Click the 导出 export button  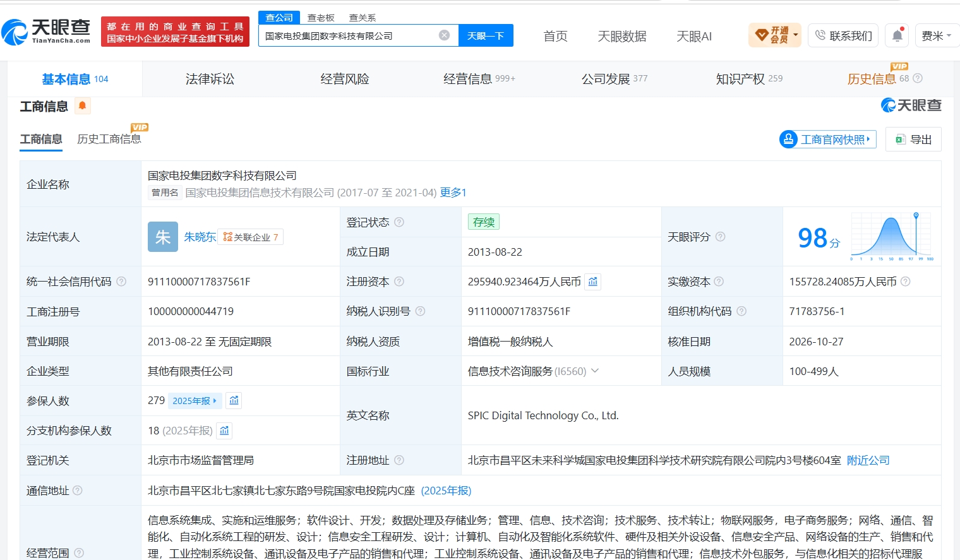pyautogui.click(x=913, y=140)
